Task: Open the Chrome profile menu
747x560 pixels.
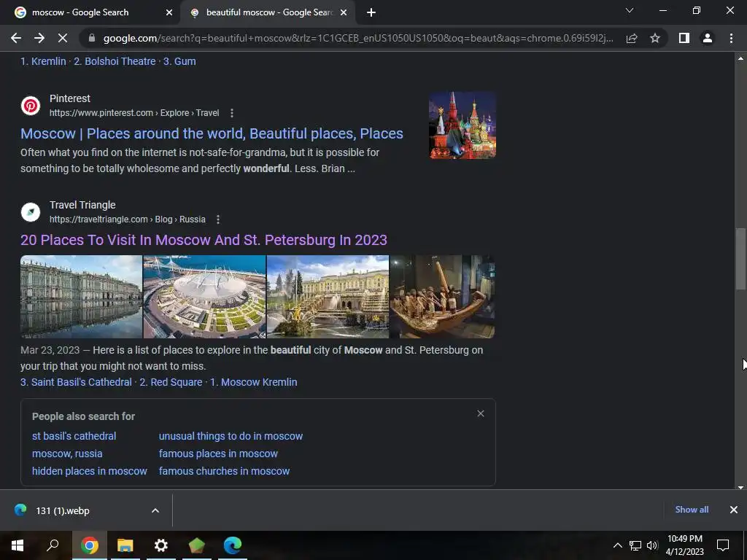Action: coord(708,38)
